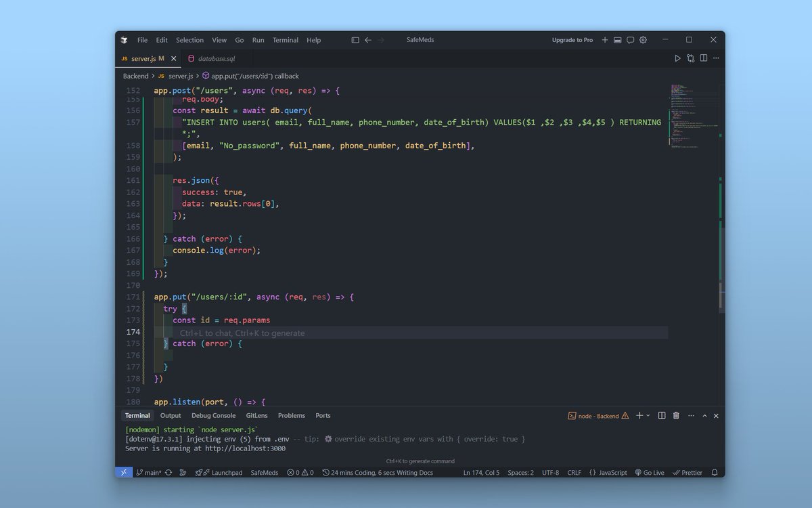
Task: Click the node - Backend terminal label
Action: coord(598,415)
